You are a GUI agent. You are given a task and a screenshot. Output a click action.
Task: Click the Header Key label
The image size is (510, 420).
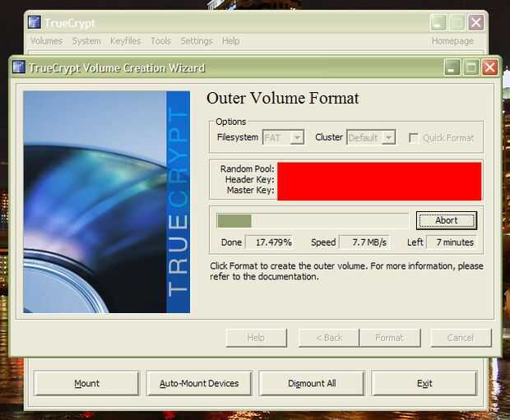[249, 179]
